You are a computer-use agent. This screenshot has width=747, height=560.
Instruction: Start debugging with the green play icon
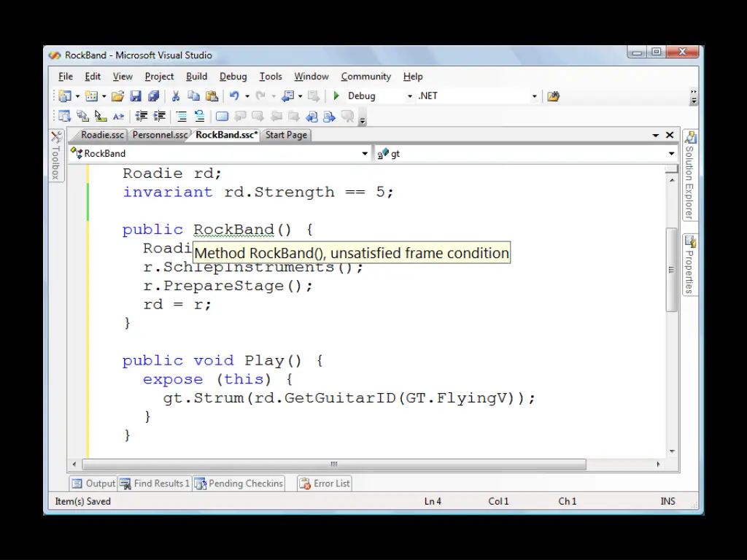click(x=336, y=96)
